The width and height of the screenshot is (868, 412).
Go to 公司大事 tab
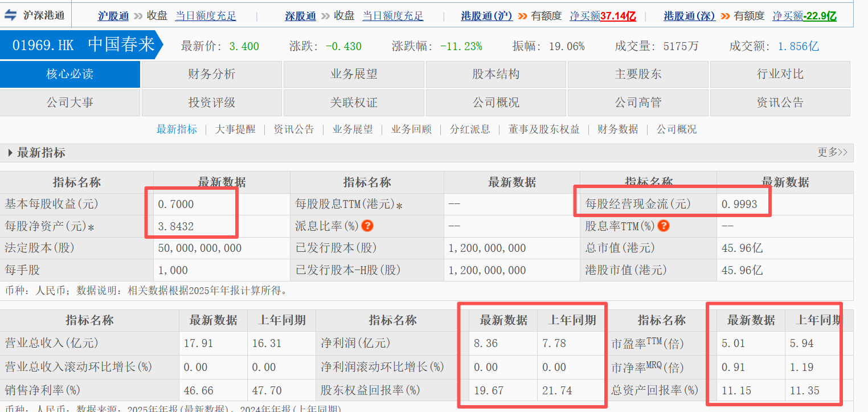point(69,103)
